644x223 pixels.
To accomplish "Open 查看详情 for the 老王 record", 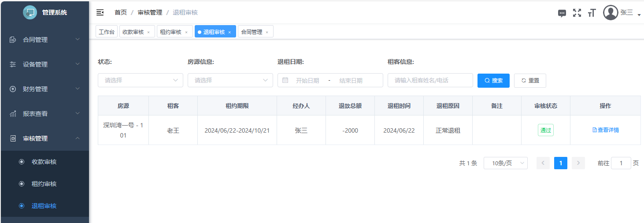I will click(x=605, y=130).
